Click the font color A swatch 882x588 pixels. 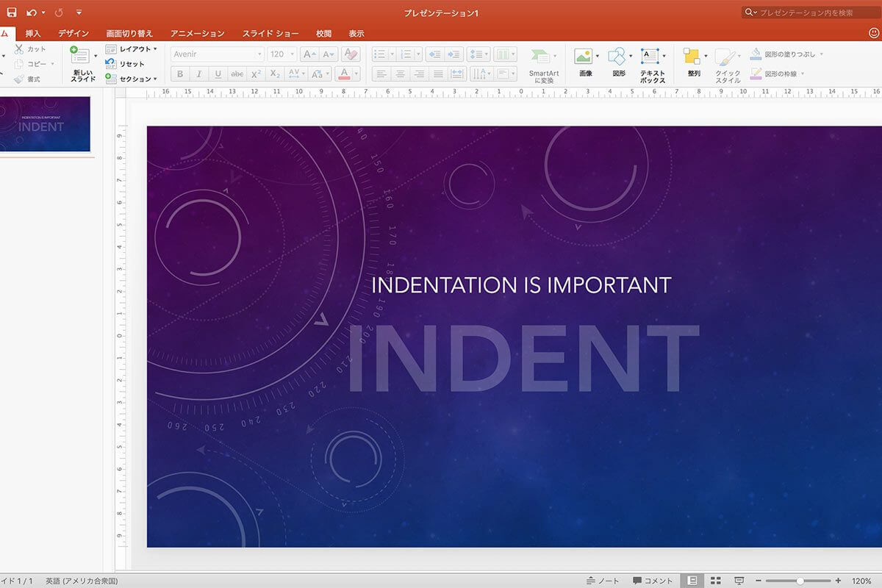pyautogui.click(x=343, y=73)
